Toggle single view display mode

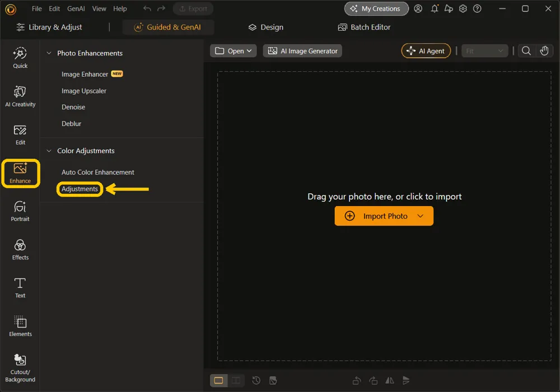pyautogui.click(x=218, y=381)
